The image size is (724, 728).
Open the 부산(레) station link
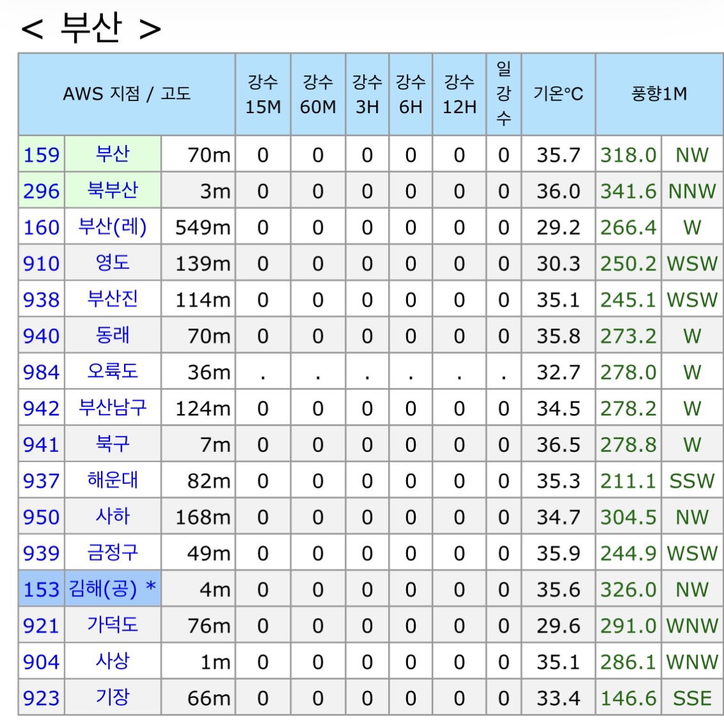pyautogui.click(x=113, y=227)
